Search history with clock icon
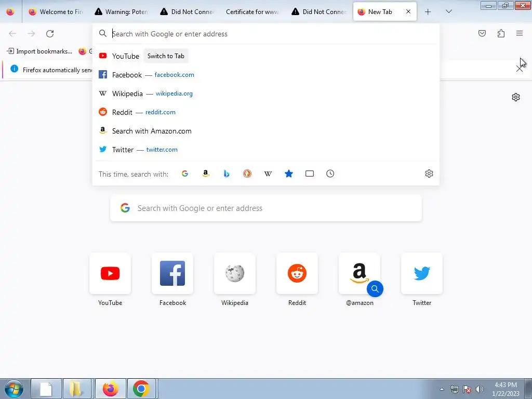 pos(330,174)
